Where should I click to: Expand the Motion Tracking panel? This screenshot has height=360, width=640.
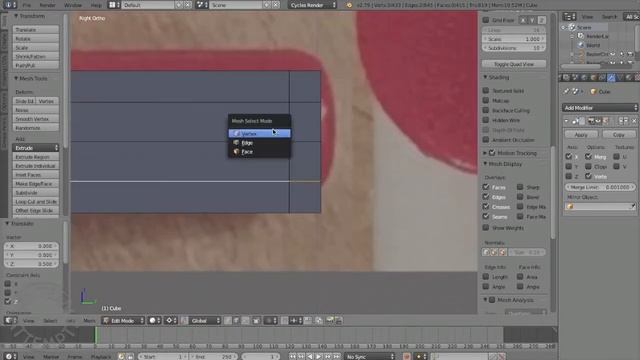tap(485, 153)
